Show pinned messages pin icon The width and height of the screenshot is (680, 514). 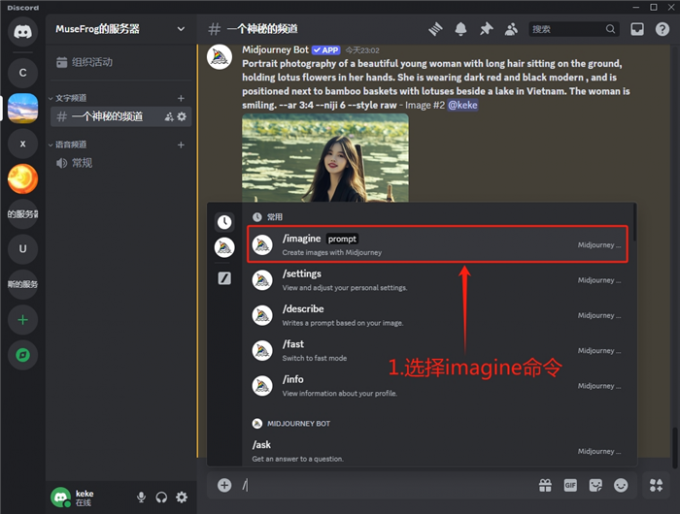[x=486, y=29]
